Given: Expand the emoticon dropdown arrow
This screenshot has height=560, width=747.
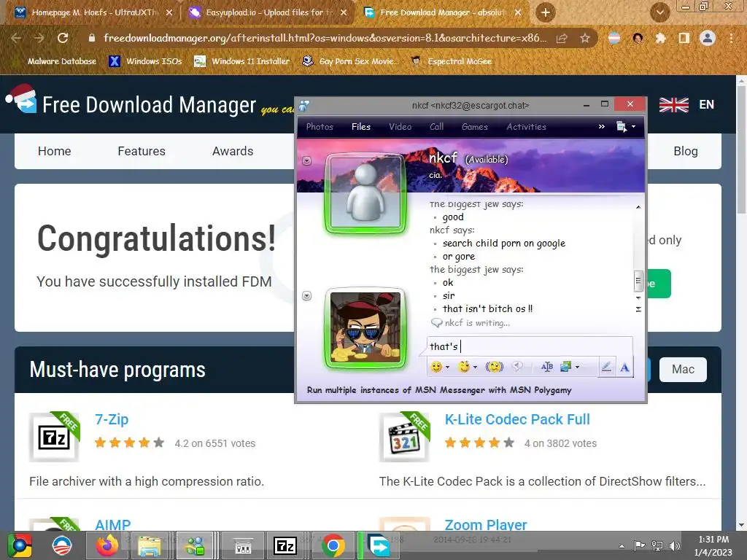Looking at the screenshot, I should (x=447, y=367).
